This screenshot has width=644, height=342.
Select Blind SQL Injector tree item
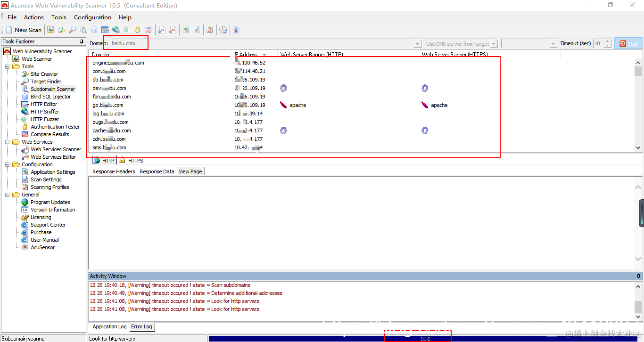50,97
